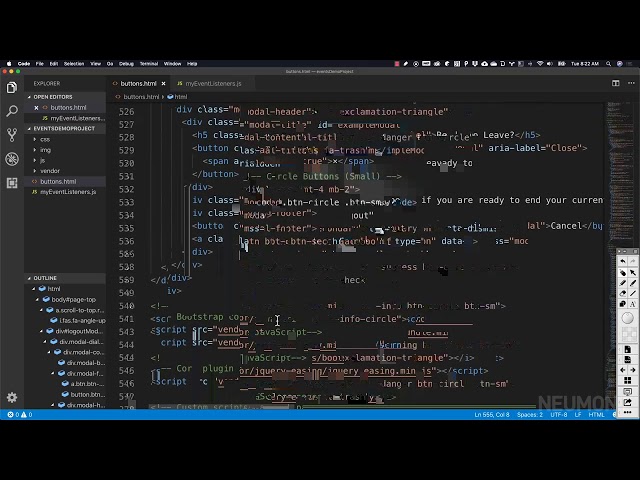640x480 pixels.
Task: Change encoding via UTF-8 status item
Action: tap(559, 415)
